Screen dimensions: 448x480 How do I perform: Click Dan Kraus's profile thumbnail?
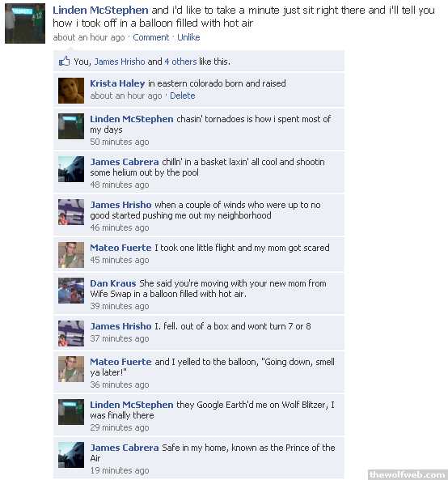tap(71, 291)
